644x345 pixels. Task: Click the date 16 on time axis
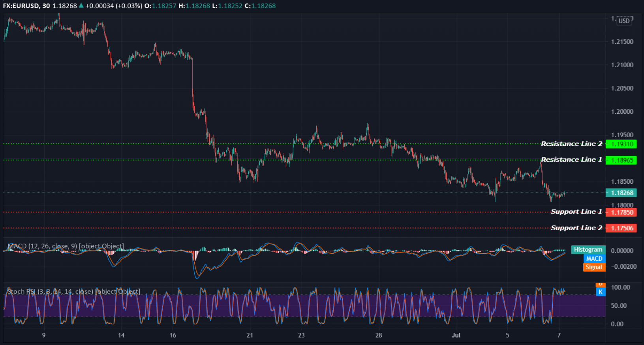[173, 335]
